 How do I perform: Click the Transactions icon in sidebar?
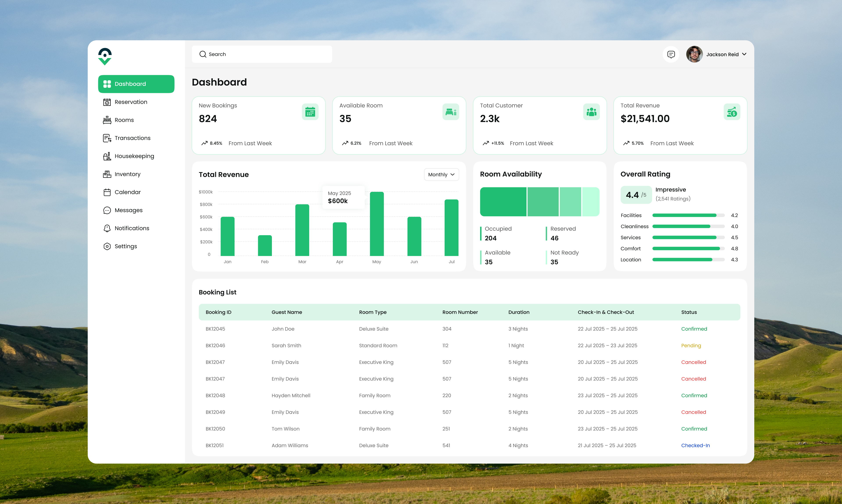[107, 138]
